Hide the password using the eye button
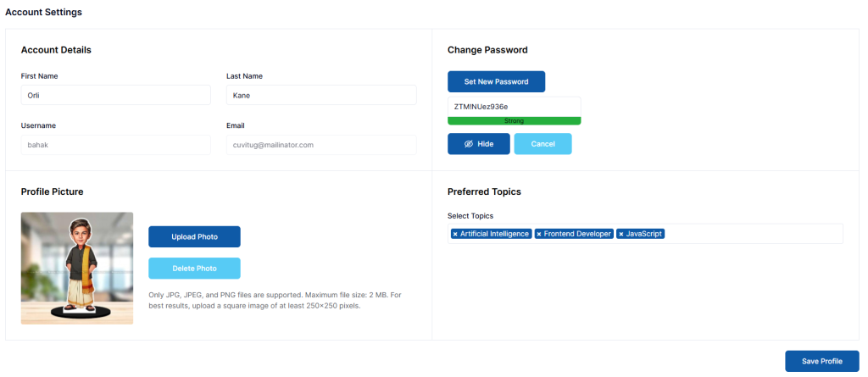The height and width of the screenshot is (377, 868). (x=479, y=144)
